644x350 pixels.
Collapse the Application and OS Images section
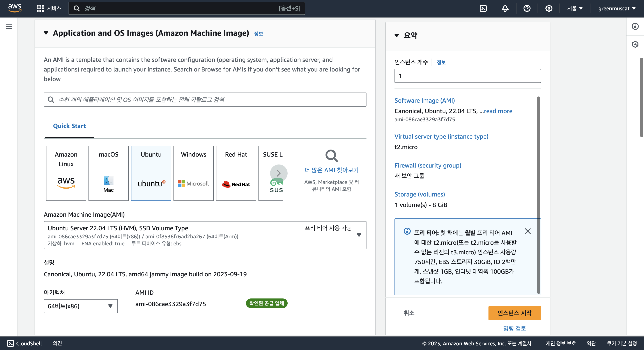(x=46, y=33)
